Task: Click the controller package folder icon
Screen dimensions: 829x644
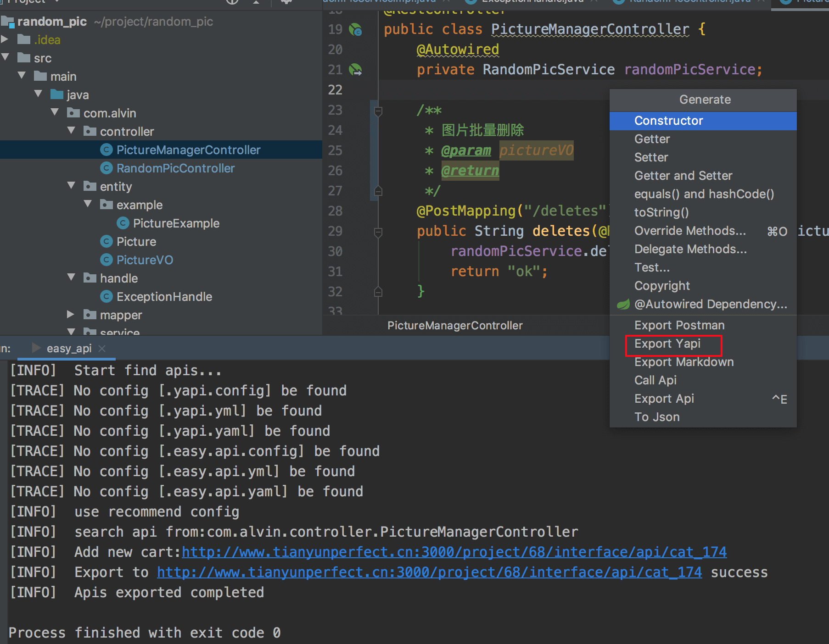Action: click(90, 131)
